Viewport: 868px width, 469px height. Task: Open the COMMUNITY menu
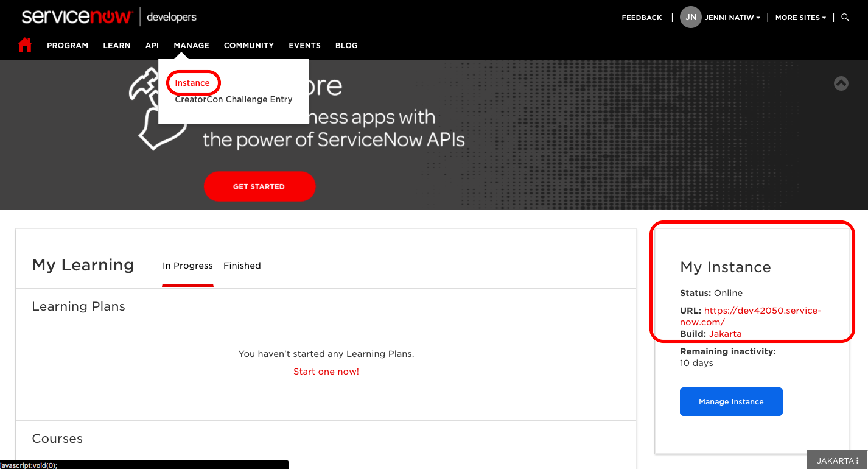pyautogui.click(x=249, y=45)
